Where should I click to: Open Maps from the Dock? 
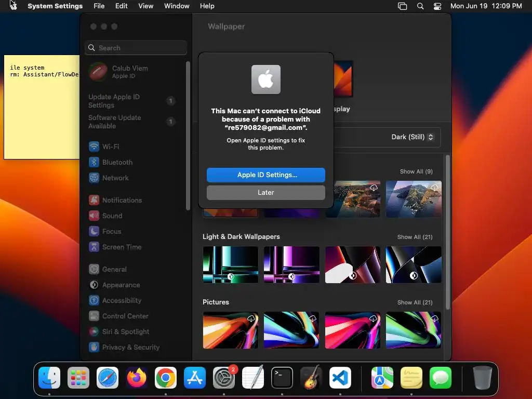[382, 378]
